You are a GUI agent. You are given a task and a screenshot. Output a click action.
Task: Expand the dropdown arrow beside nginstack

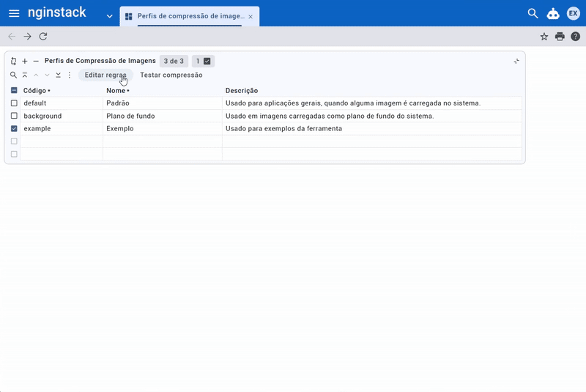point(109,16)
